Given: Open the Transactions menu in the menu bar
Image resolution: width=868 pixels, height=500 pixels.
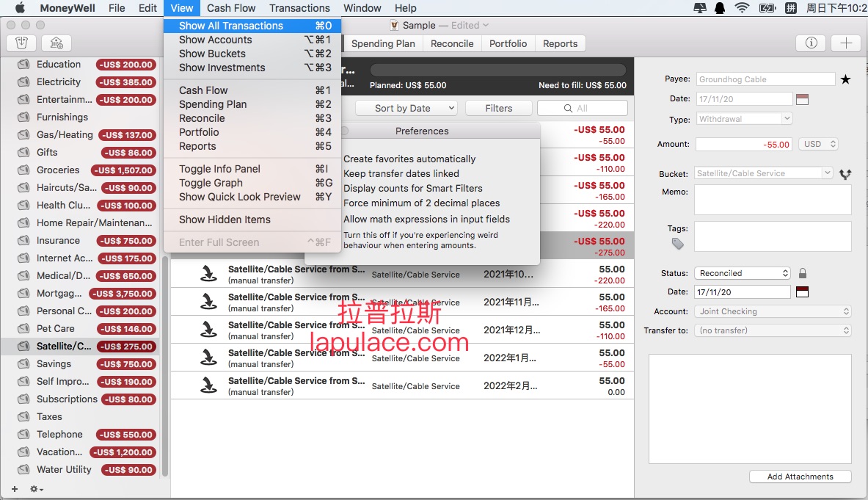Looking at the screenshot, I should coord(299,8).
